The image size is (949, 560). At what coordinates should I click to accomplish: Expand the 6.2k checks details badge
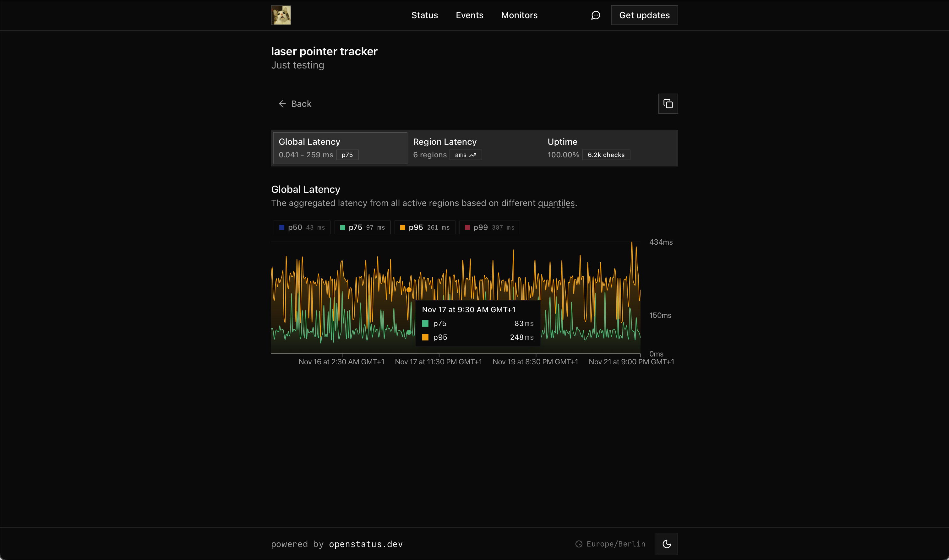click(x=606, y=155)
